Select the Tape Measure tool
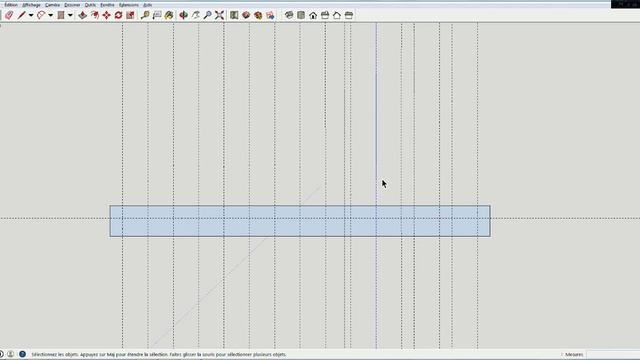The image size is (640, 360). pyautogui.click(x=145, y=15)
